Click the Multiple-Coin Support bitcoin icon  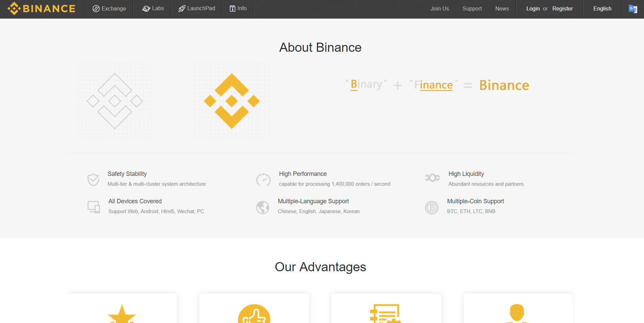pos(431,207)
